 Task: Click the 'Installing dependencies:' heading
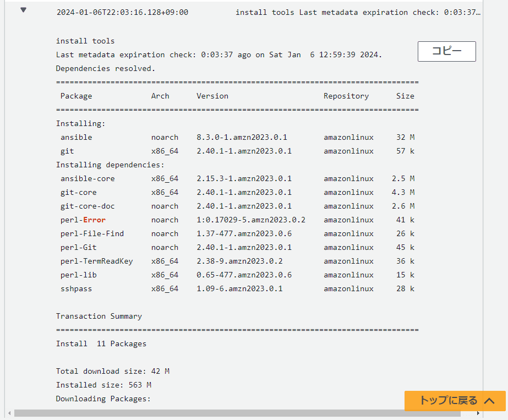click(x=110, y=165)
